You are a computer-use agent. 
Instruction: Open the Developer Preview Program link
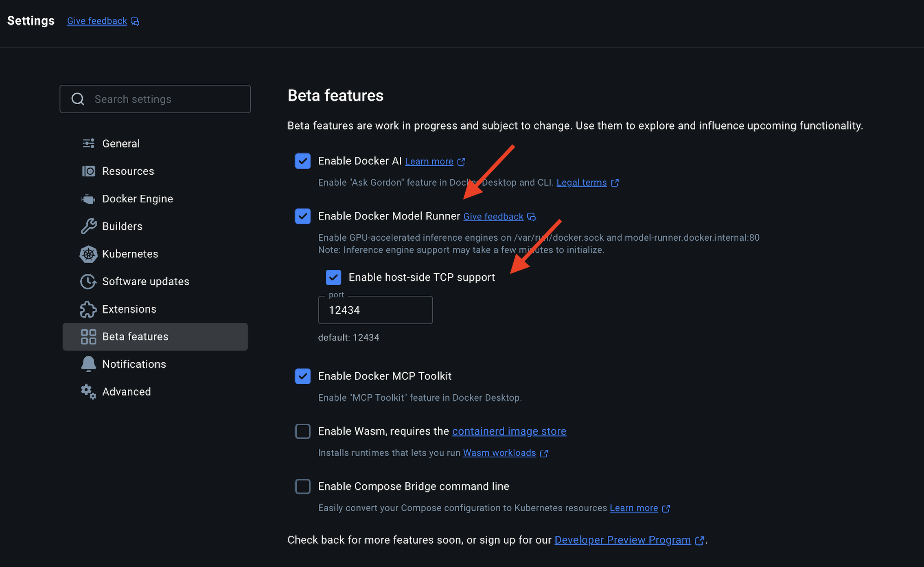pos(622,540)
